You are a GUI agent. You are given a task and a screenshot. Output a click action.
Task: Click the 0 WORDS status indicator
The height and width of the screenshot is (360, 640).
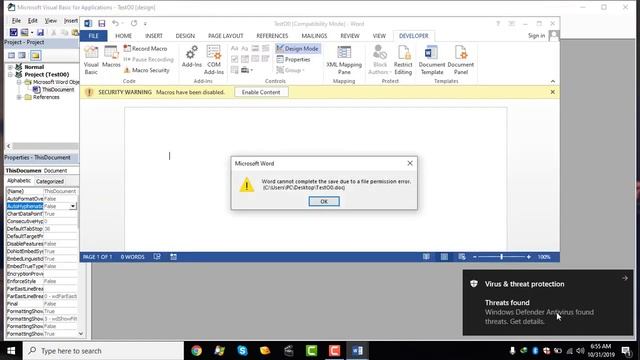pyautogui.click(x=132, y=257)
